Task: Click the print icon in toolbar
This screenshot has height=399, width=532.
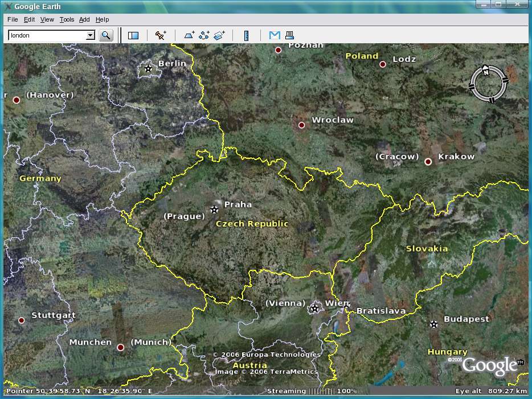Action: coord(289,35)
